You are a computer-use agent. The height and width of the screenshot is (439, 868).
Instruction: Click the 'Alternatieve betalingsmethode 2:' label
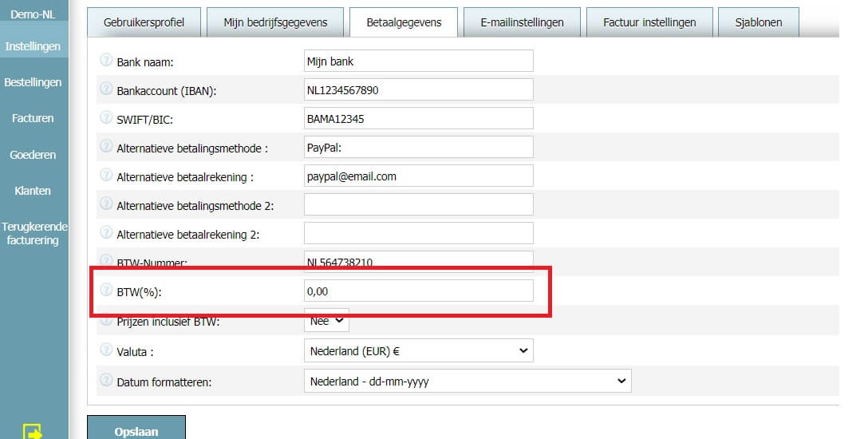tap(195, 206)
